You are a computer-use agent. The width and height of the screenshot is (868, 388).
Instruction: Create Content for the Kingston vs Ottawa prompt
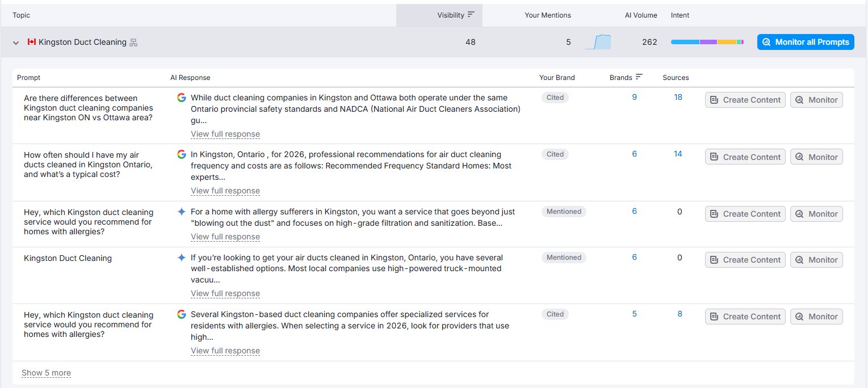pyautogui.click(x=745, y=100)
